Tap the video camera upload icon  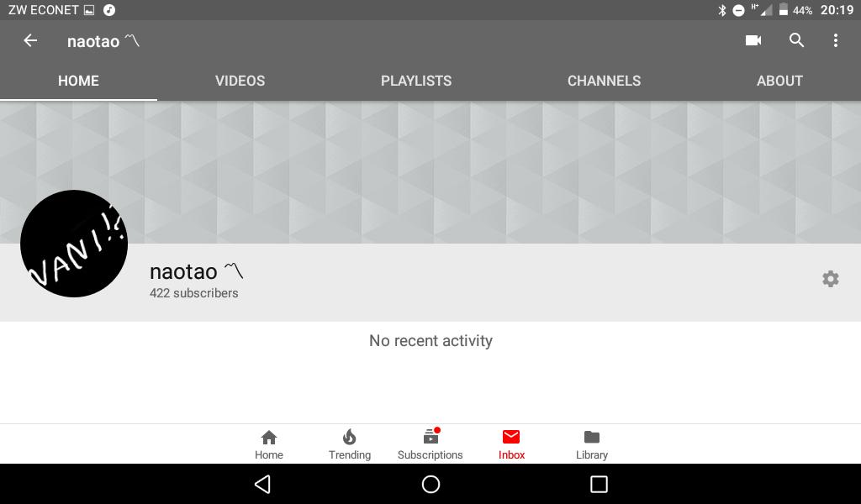[x=753, y=40]
